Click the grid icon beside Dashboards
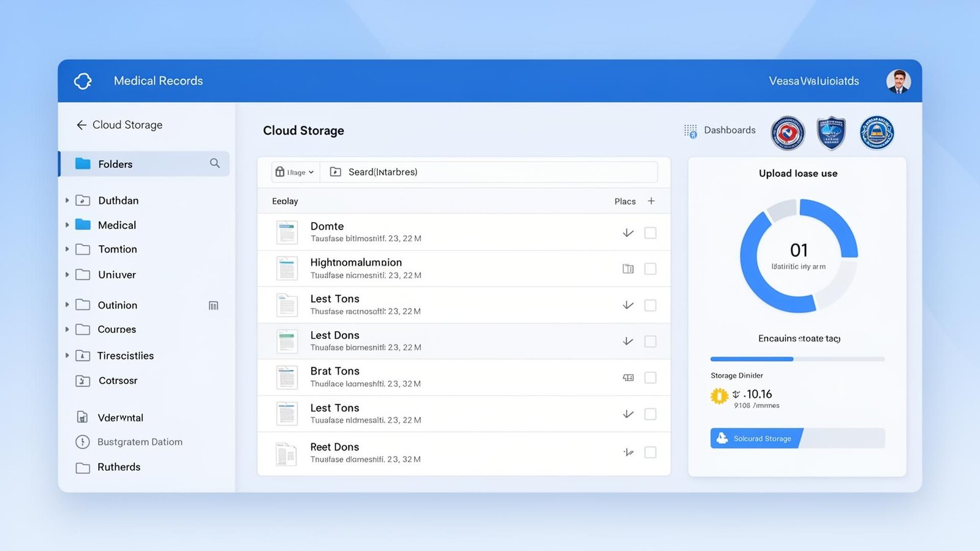980x551 pixels. (x=690, y=130)
